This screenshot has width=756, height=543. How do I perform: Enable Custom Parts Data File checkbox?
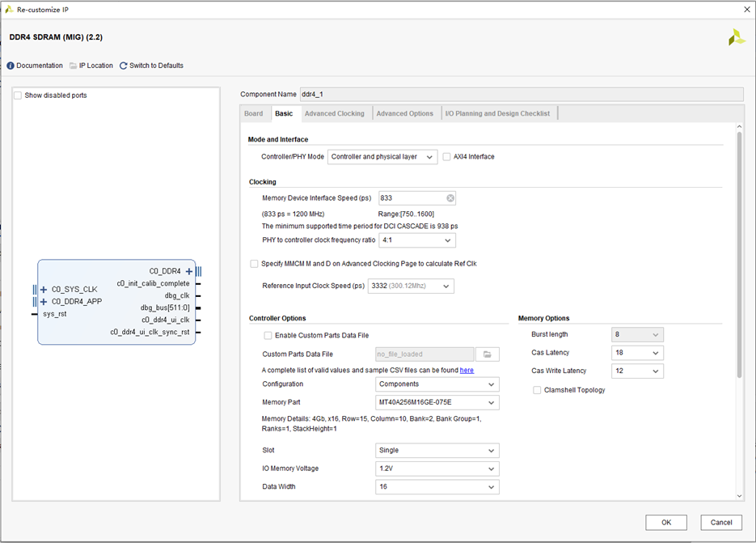(268, 336)
